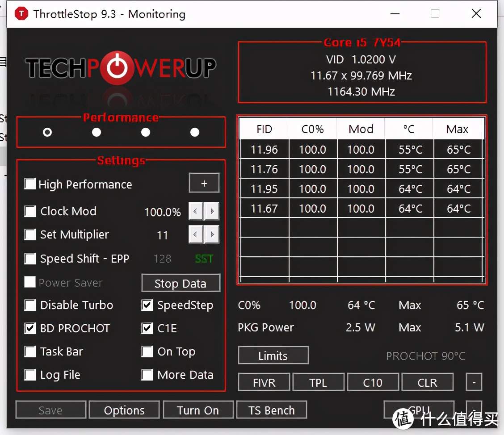Viewport: 504px width, 435px height.
Task: Click the 1164.30 MHz frequency readout
Action: (361, 92)
